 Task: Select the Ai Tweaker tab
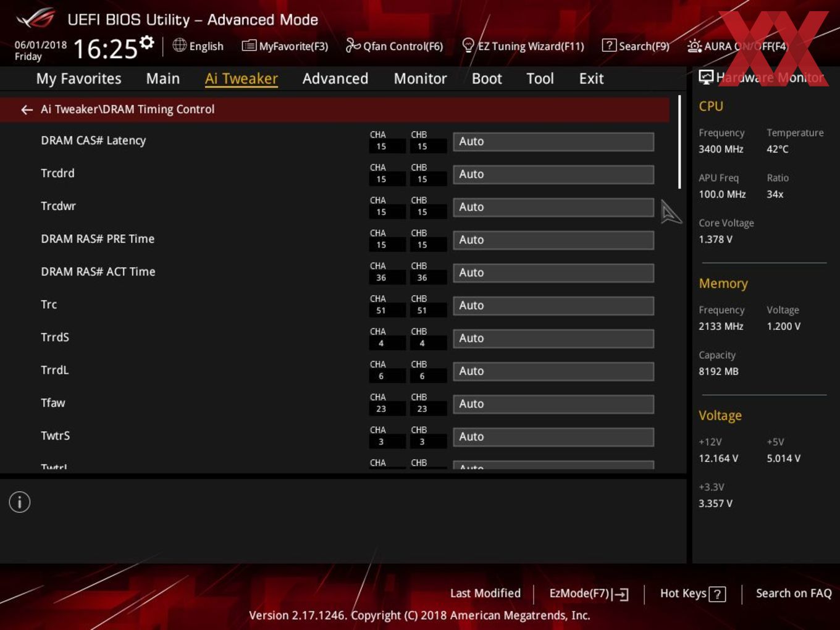click(x=241, y=78)
